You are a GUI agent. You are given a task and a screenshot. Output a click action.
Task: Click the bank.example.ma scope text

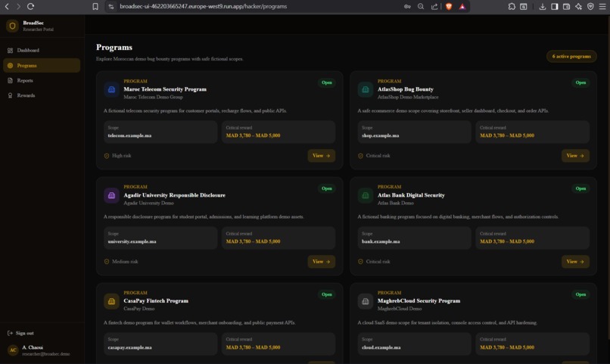click(381, 241)
